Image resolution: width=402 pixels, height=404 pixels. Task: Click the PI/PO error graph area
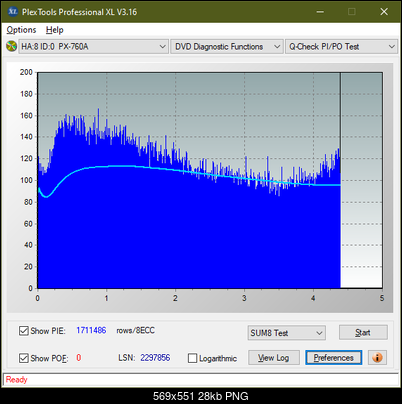pos(210,180)
